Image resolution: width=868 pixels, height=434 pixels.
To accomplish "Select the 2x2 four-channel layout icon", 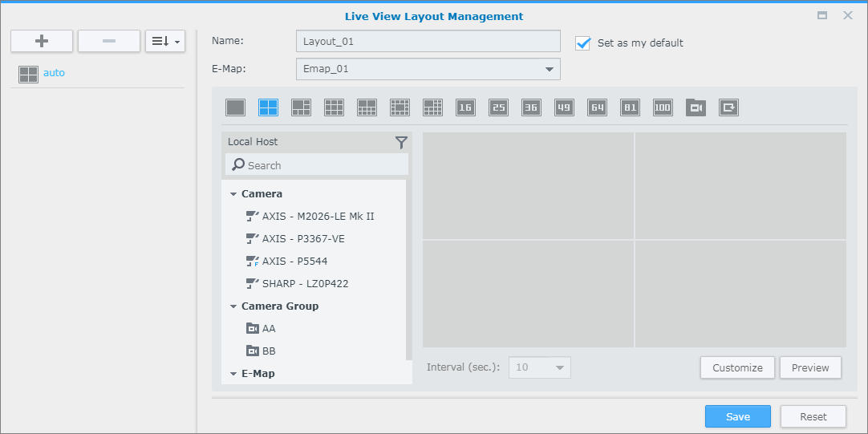I will (269, 107).
